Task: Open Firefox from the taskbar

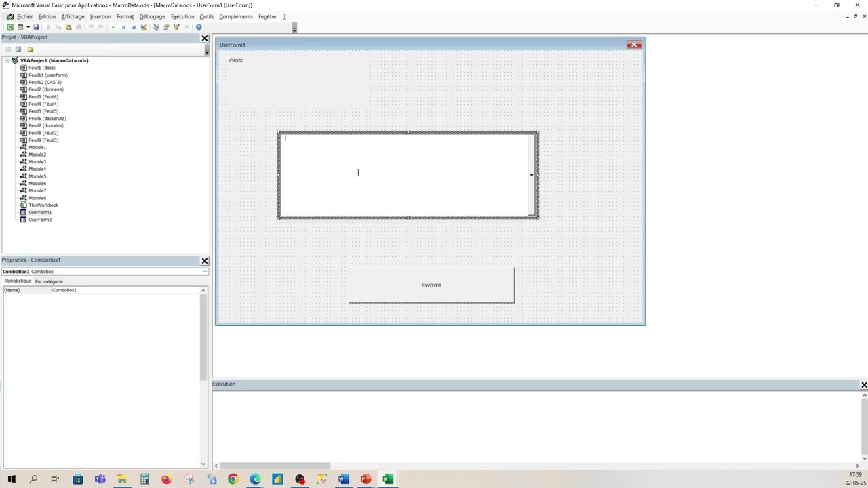Action: (x=166, y=479)
